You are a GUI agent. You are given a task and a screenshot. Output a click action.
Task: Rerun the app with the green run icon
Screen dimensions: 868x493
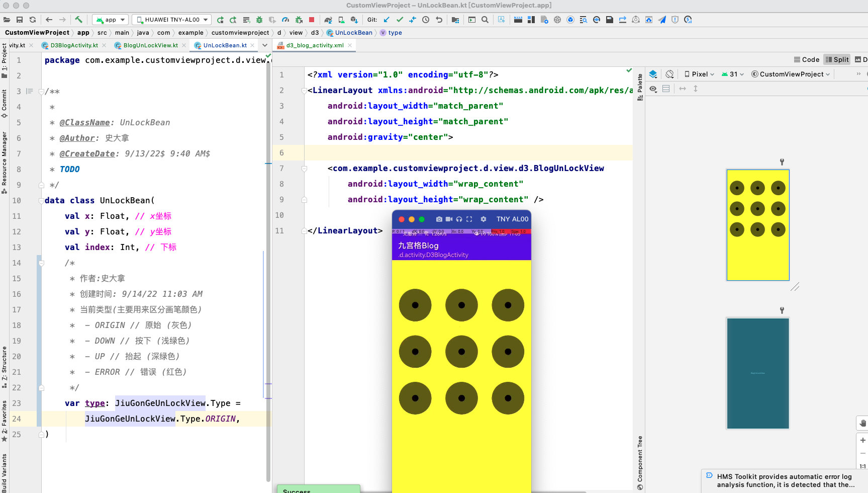220,20
